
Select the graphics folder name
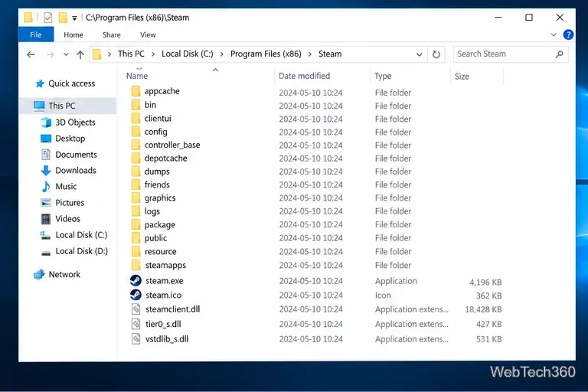click(x=160, y=198)
